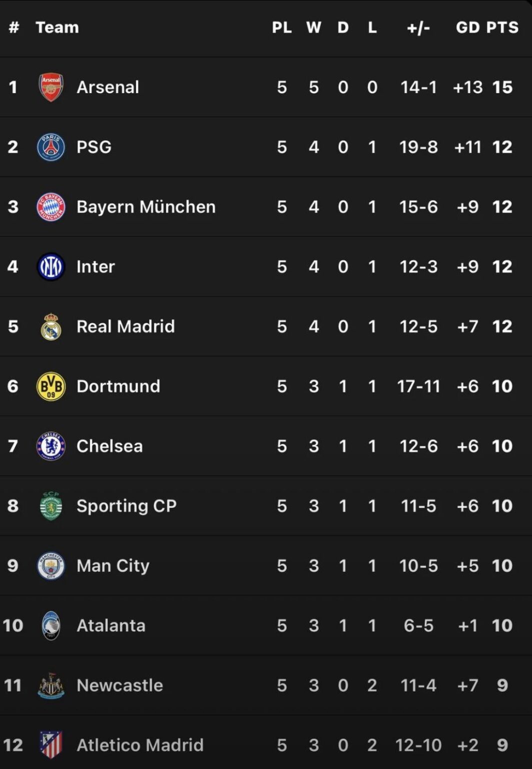Sort standings by the GD column

click(468, 28)
